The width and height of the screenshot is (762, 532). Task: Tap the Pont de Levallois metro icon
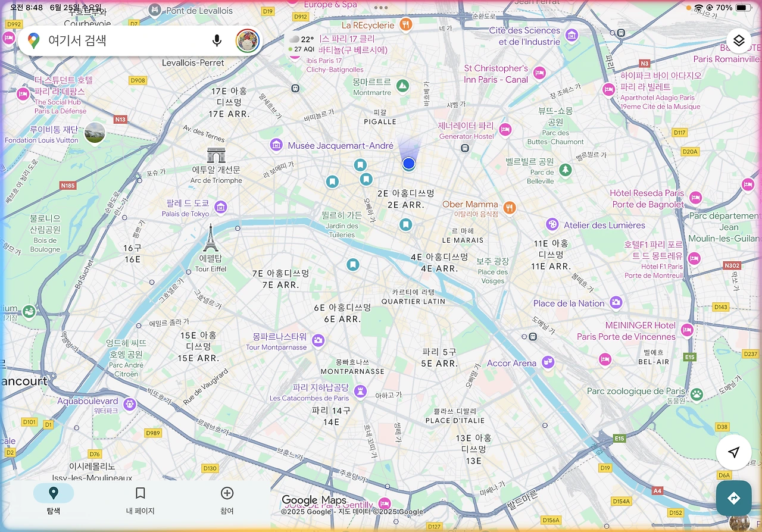coord(155,10)
